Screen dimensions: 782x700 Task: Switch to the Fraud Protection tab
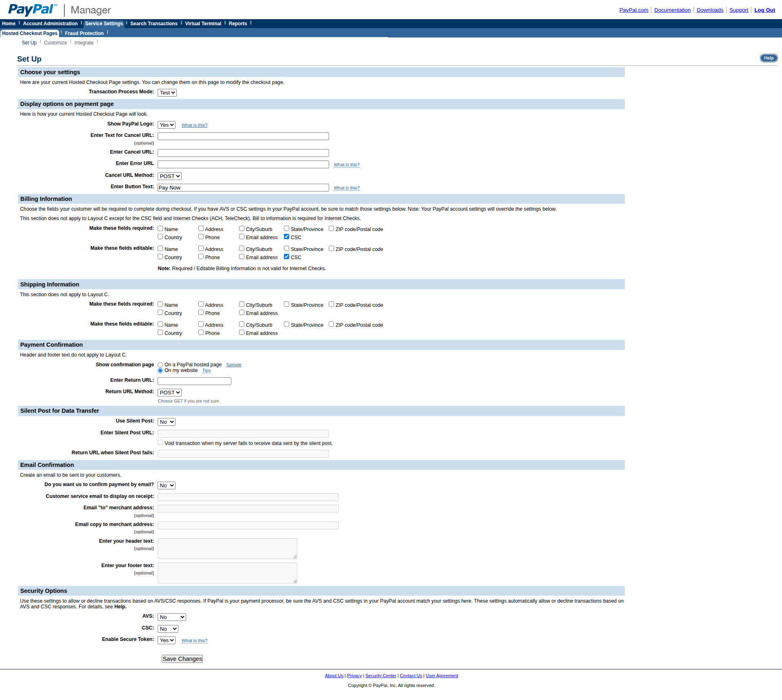[x=84, y=33]
